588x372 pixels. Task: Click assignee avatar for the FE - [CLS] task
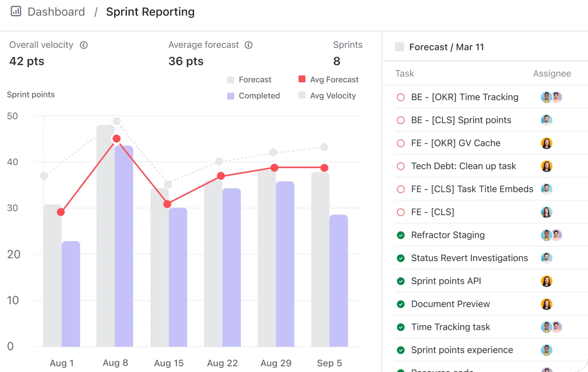[x=547, y=212]
